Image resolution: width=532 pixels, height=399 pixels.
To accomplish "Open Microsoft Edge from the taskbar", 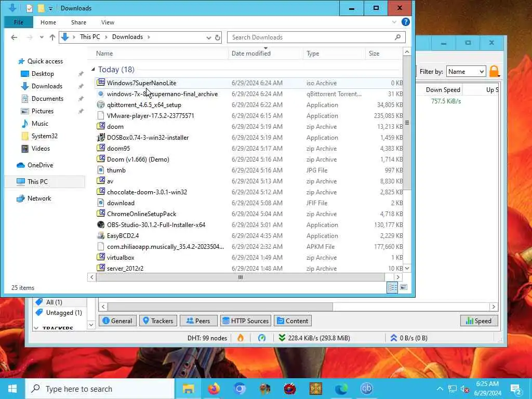I will click(x=341, y=389).
